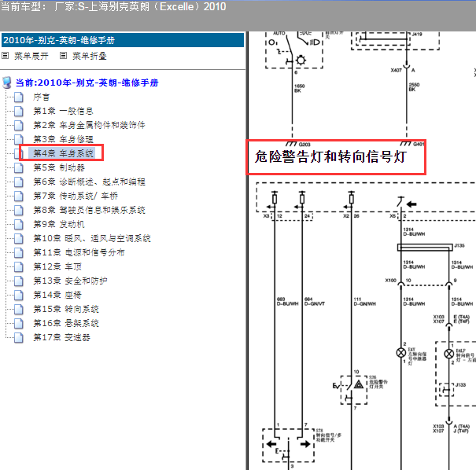Viewport: 476px width, 470px height.
Task: Open chapter 第5章 制动器
Action: pos(59,167)
